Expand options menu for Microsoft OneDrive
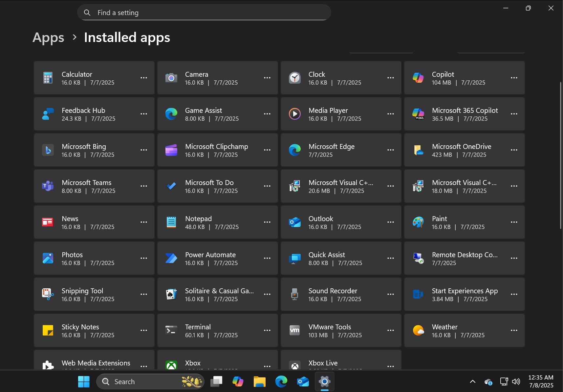Viewport: 563px width, 392px height. 514,150
